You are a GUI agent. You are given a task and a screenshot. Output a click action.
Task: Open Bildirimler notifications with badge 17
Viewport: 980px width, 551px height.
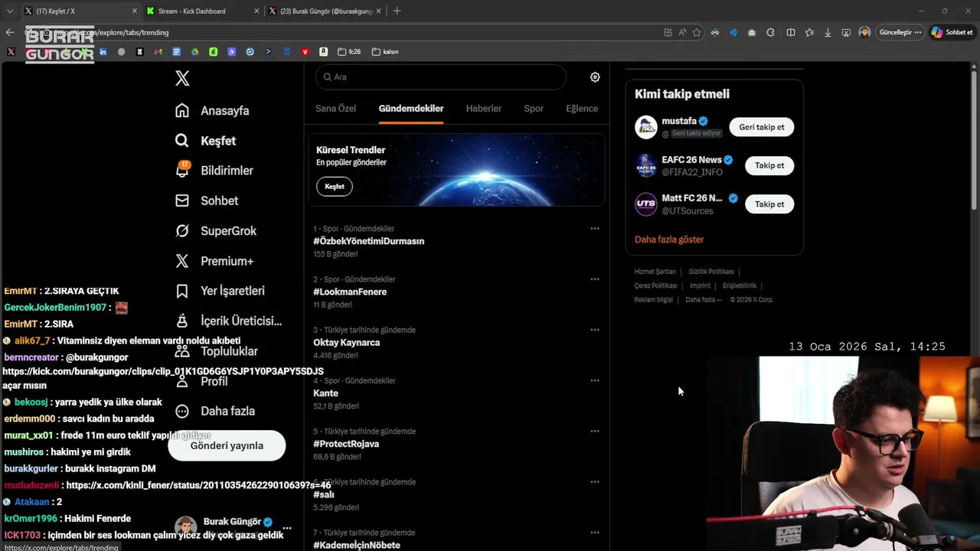point(214,170)
